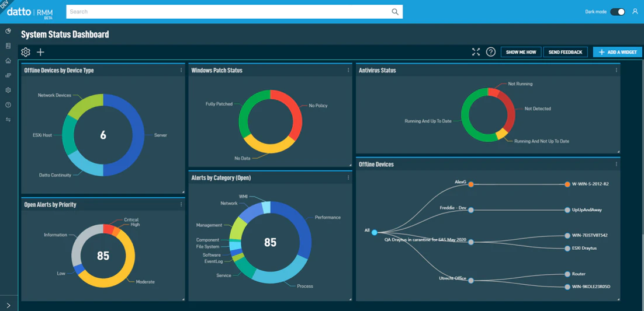644x311 pixels.
Task: Open Alerts by Category widget menu
Action: coord(348,177)
